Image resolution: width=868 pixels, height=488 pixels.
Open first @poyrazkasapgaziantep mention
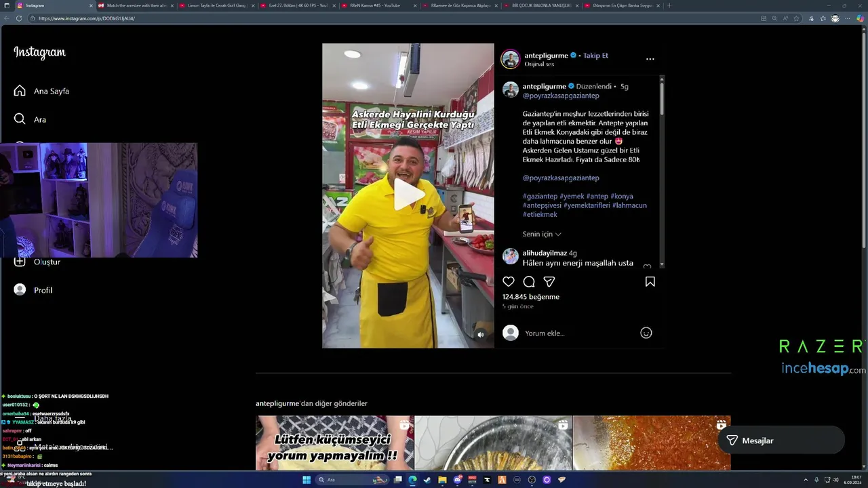[561, 96]
